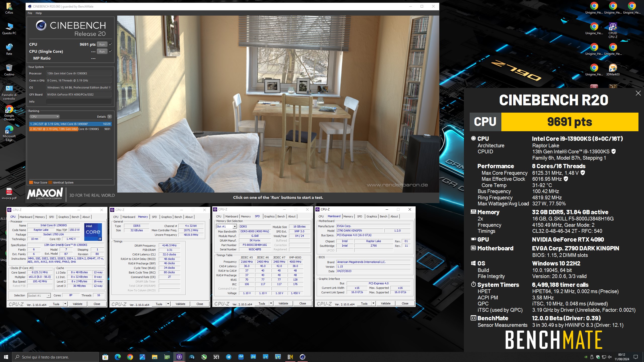The width and height of the screenshot is (644, 362).
Task: Open the Cinebench Help menu
Action: click(39, 13)
